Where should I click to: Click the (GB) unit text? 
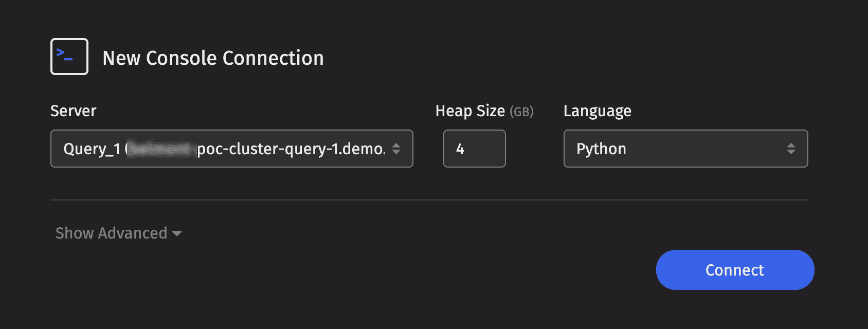tap(521, 112)
